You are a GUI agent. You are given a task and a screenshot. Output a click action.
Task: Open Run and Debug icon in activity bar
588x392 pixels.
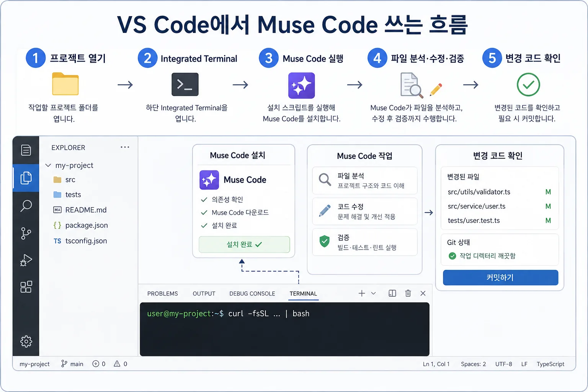tap(26, 260)
